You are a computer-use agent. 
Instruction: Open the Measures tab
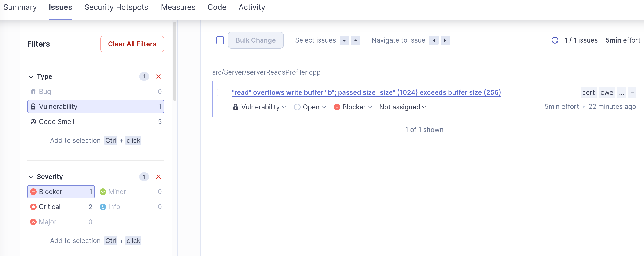(178, 7)
